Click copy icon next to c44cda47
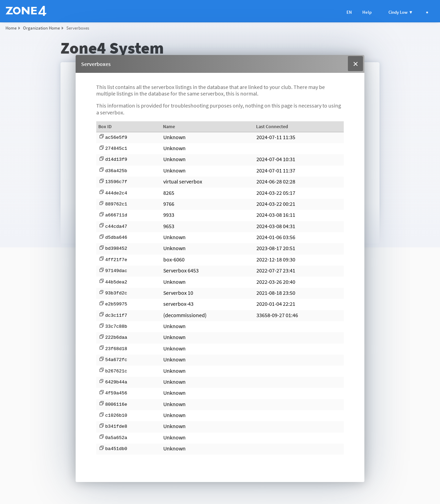The height and width of the screenshot is (504, 440). (x=101, y=225)
